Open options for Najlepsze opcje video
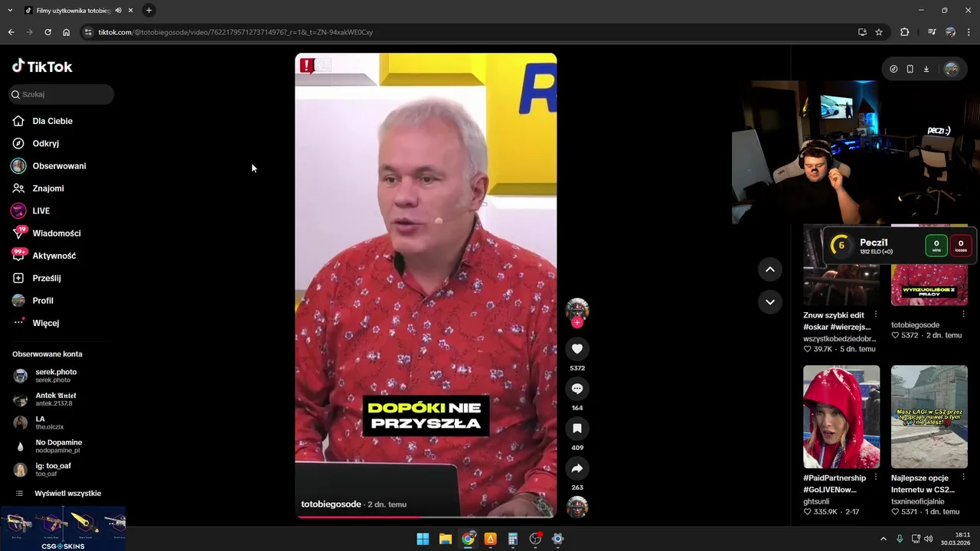Image resolution: width=980 pixels, height=551 pixels. click(x=963, y=478)
